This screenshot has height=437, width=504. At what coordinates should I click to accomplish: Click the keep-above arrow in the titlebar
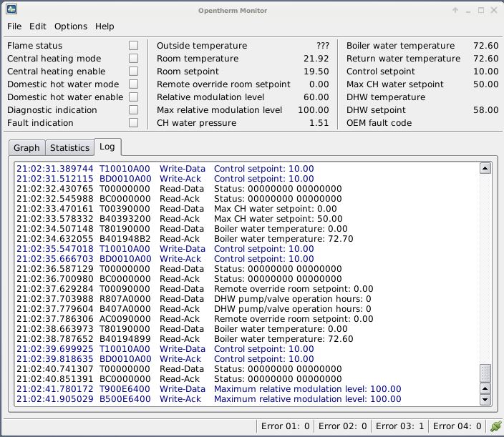click(x=455, y=10)
